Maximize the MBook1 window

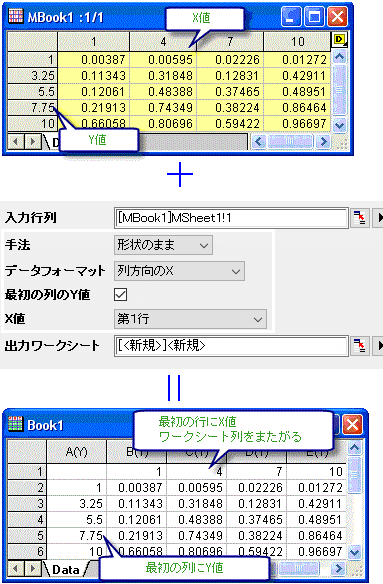click(314, 16)
